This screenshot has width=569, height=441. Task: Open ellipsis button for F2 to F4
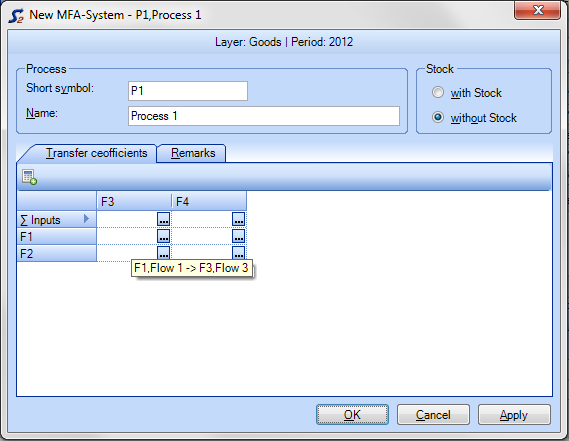238,253
